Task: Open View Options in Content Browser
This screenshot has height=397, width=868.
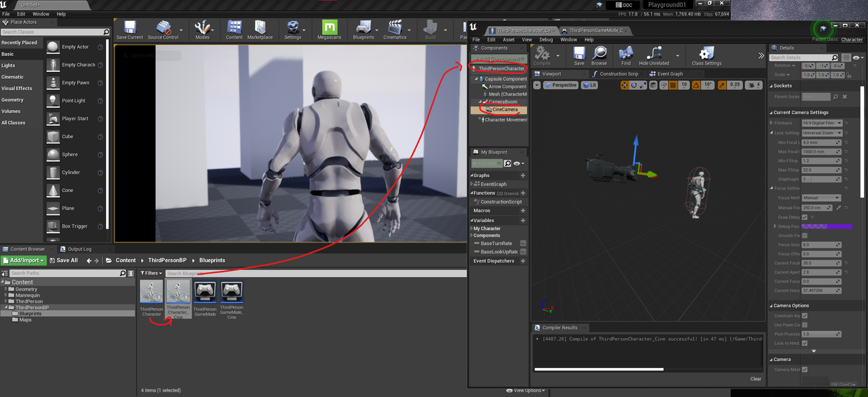Action: click(x=526, y=390)
